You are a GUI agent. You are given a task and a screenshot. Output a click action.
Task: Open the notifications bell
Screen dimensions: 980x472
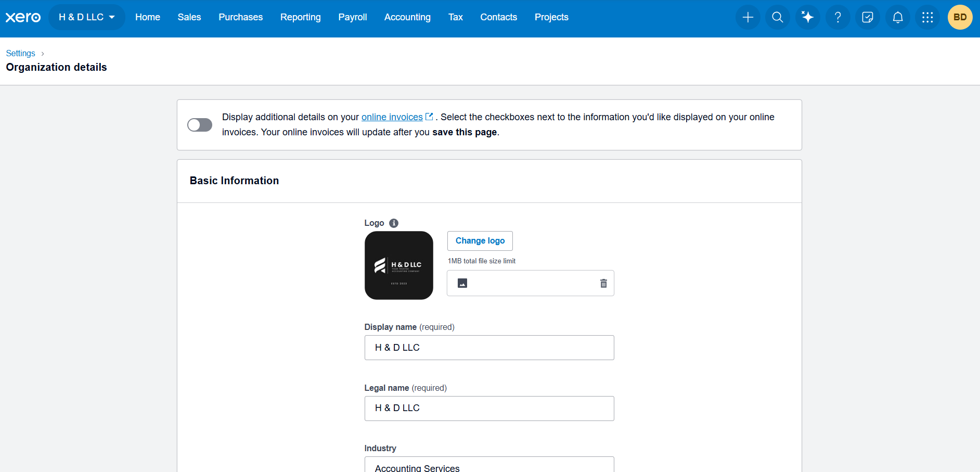tap(898, 17)
